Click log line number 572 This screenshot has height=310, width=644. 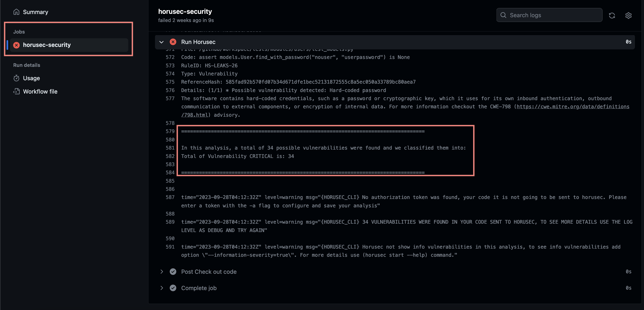coord(170,57)
